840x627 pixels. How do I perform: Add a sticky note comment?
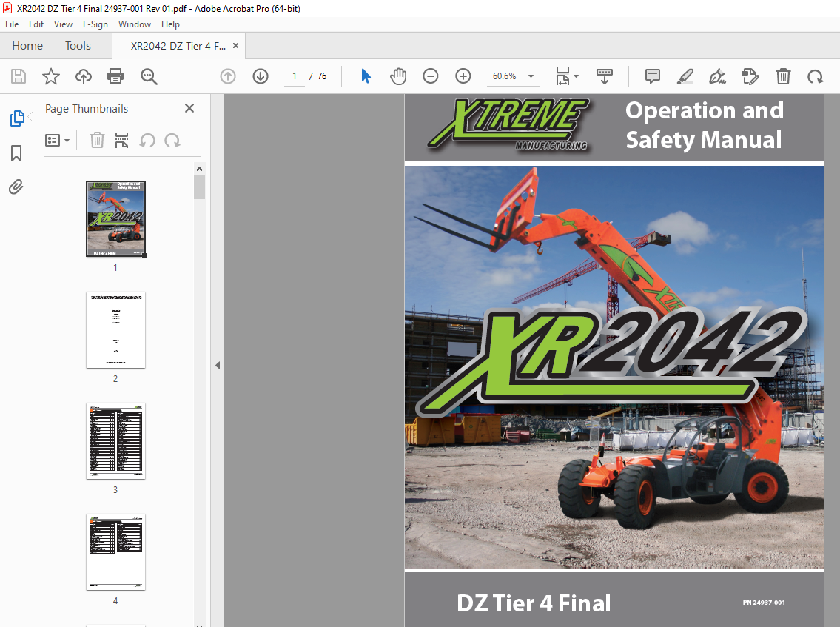click(x=653, y=76)
